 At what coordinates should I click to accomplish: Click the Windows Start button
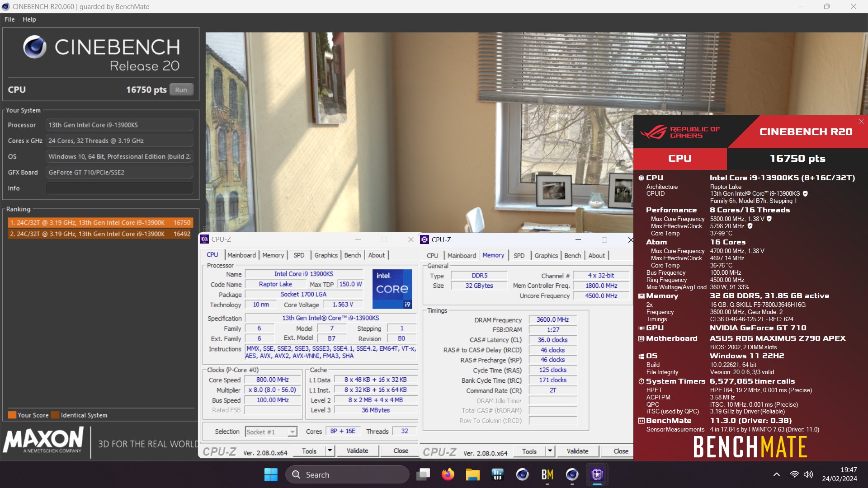coord(271,474)
